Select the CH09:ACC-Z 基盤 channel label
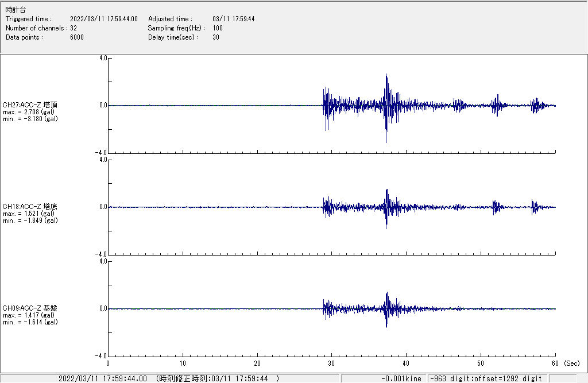 click(x=30, y=308)
